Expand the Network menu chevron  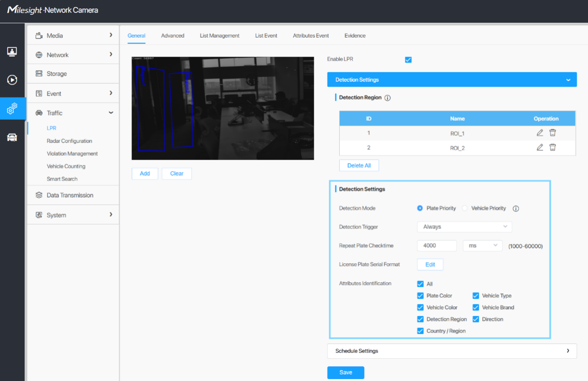(x=111, y=55)
